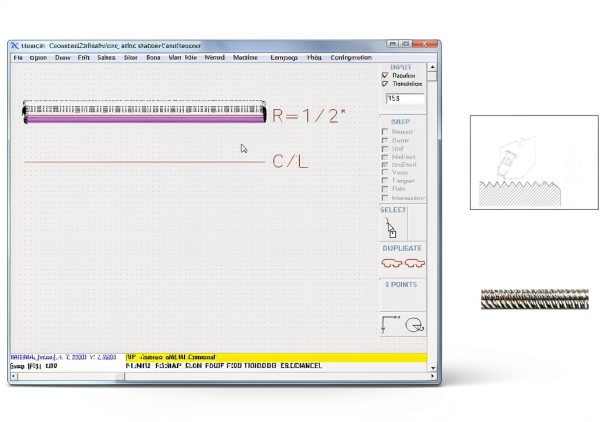The width and height of the screenshot is (600, 422).
Task: Click the SNAP panel heading
Action: pos(400,122)
